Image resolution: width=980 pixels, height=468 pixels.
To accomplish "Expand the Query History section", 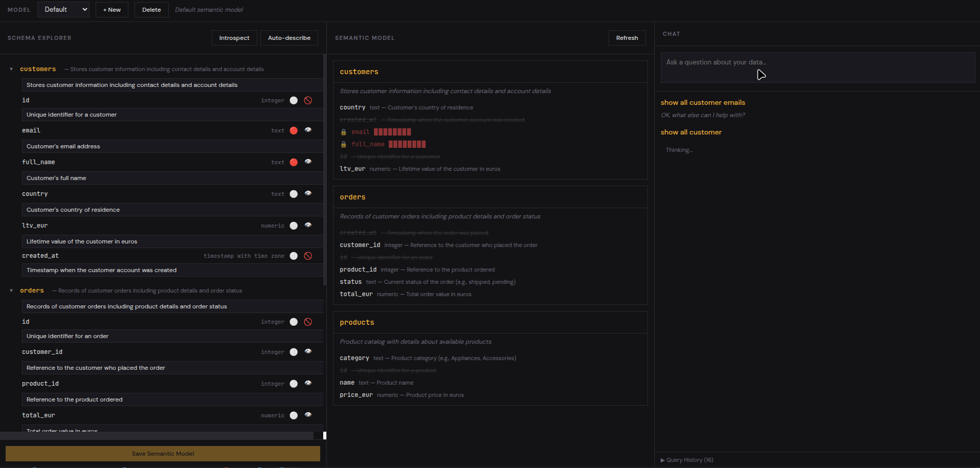I will tap(686, 460).
